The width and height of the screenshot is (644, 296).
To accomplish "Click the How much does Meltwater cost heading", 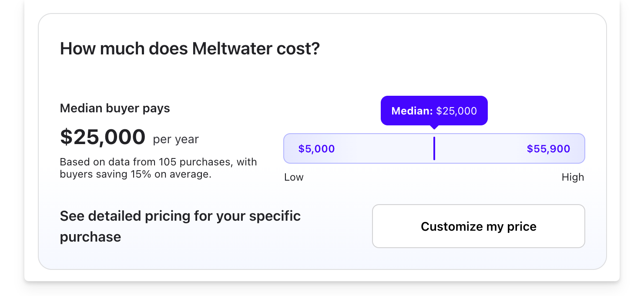I will (190, 48).
